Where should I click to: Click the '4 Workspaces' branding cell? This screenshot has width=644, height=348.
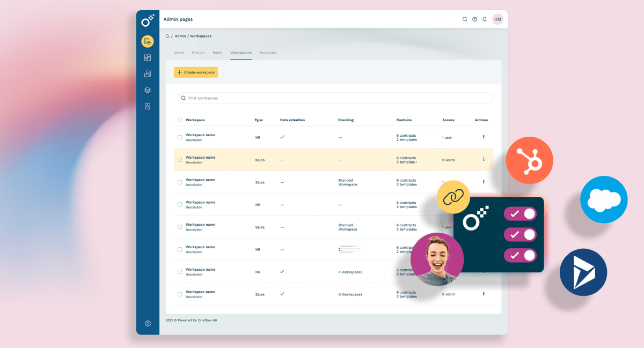[x=350, y=272]
